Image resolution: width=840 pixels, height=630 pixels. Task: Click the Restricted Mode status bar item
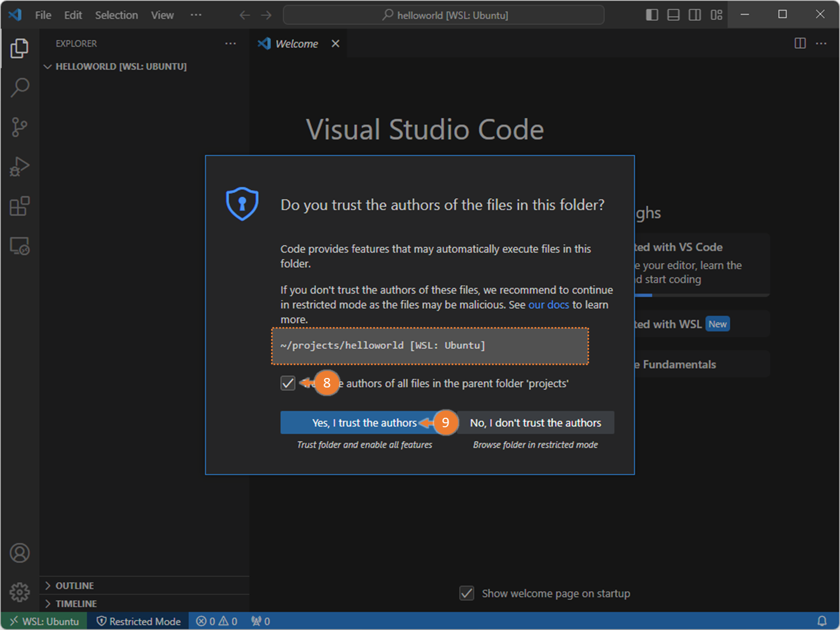pyautogui.click(x=138, y=621)
